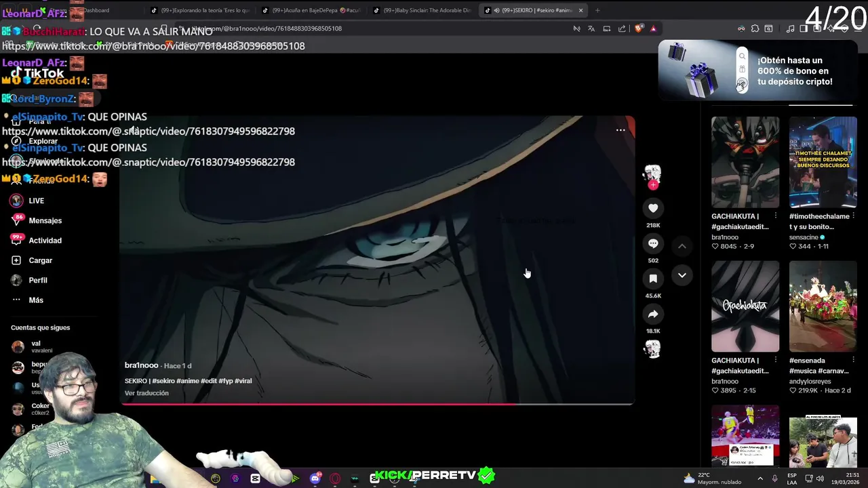Switch input language ESP LAA

click(x=792, y=479)
